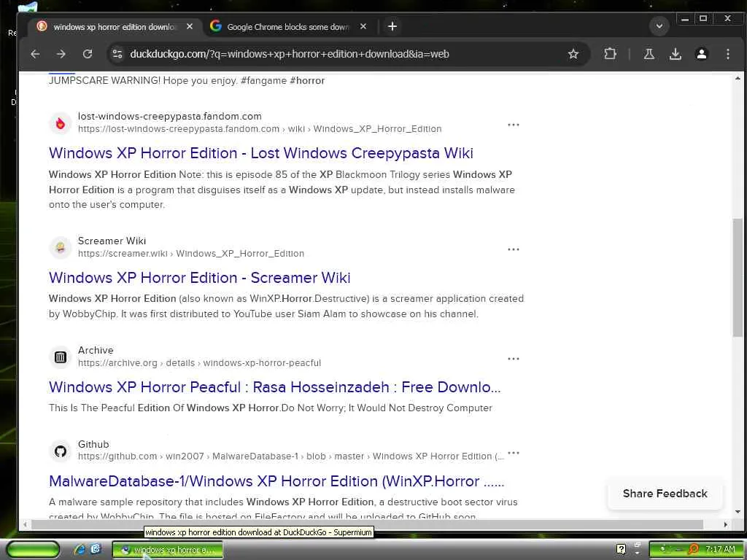
Task: Open the Extensions puzzle icon
Action: coord(610,54)
